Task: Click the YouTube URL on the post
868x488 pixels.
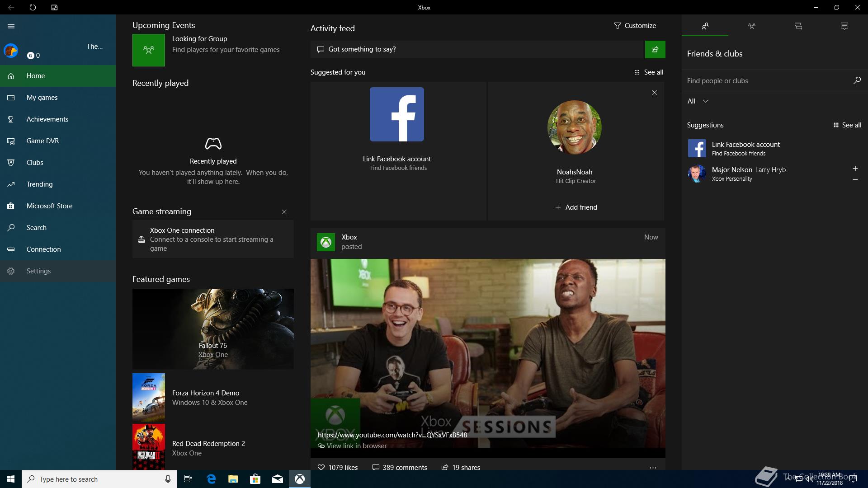Action: 392,435
